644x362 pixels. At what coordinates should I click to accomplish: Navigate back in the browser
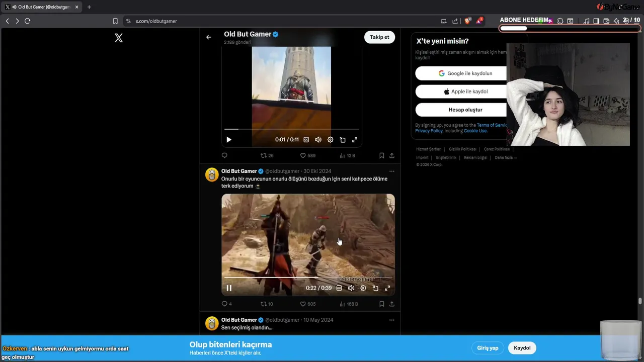(x=7, y=21)
